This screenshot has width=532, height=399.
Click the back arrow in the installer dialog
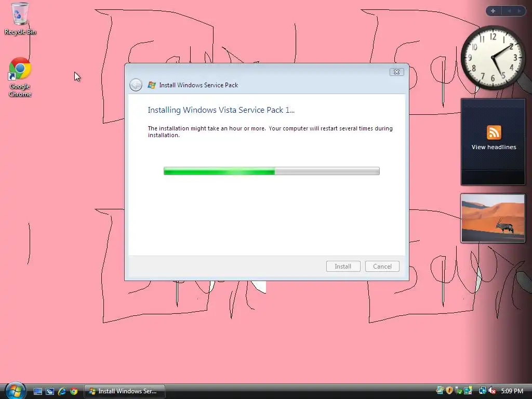tap(136, 85)
